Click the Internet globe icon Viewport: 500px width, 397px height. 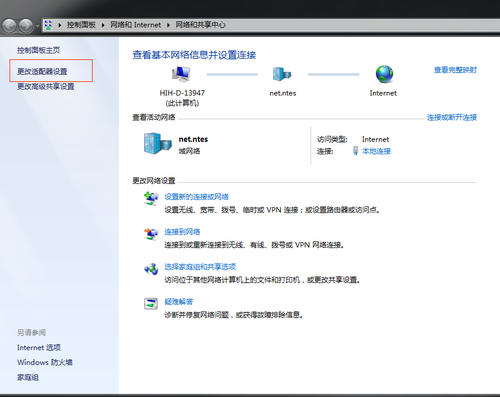click(x=384, y=74)
